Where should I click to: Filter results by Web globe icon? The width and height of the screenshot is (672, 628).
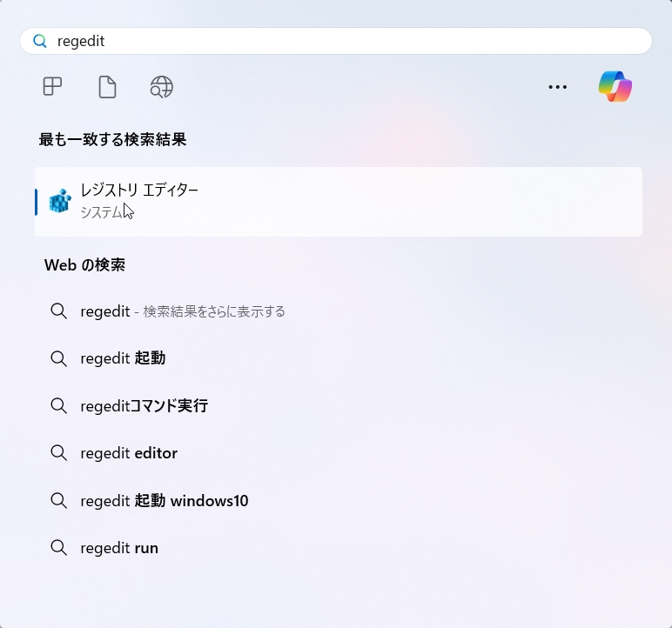(162, 87)
